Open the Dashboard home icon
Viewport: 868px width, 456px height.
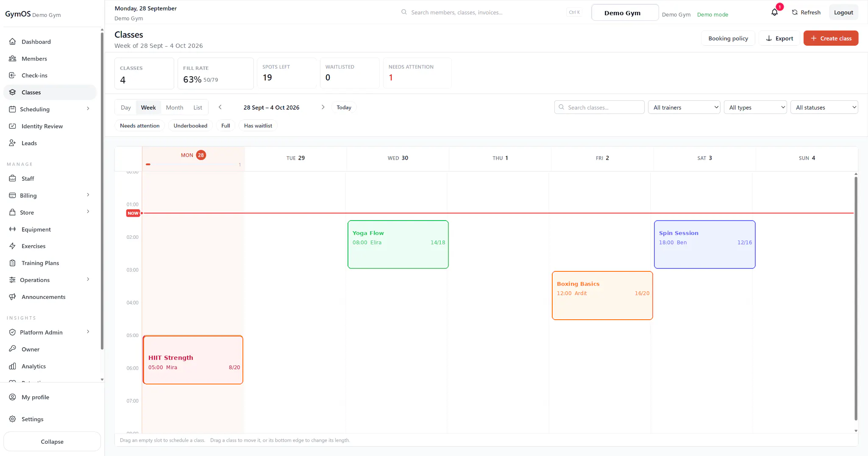click(13, 41)
